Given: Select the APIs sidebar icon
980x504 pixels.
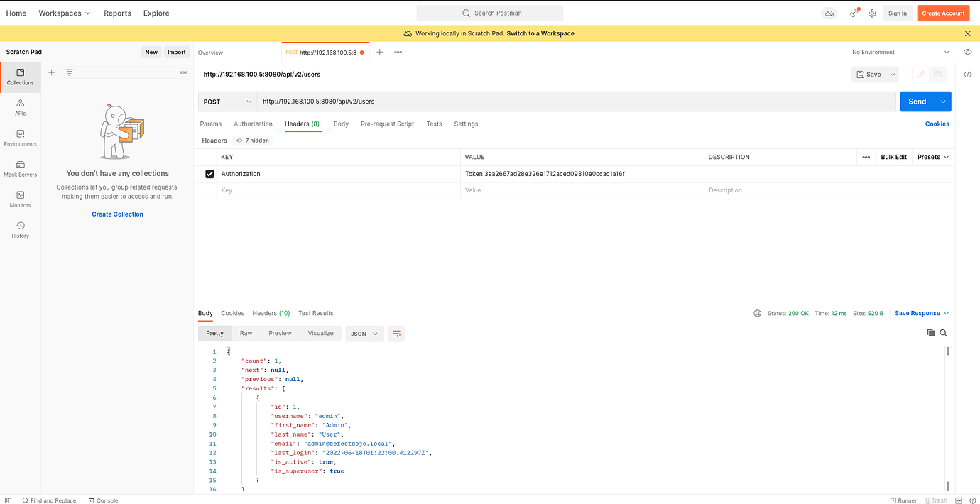Looking at the screenshot, I should click(20, 107).
